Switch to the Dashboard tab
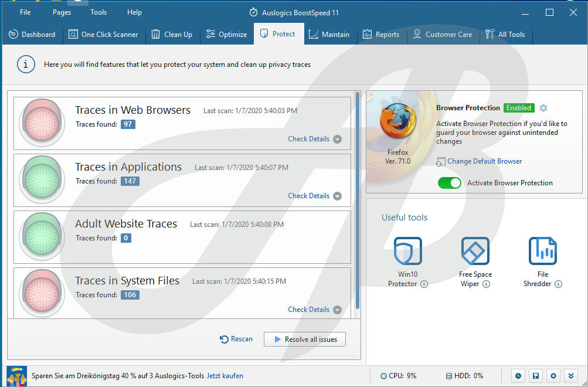This screenshot has width=588, height=387. coord(32,34)
